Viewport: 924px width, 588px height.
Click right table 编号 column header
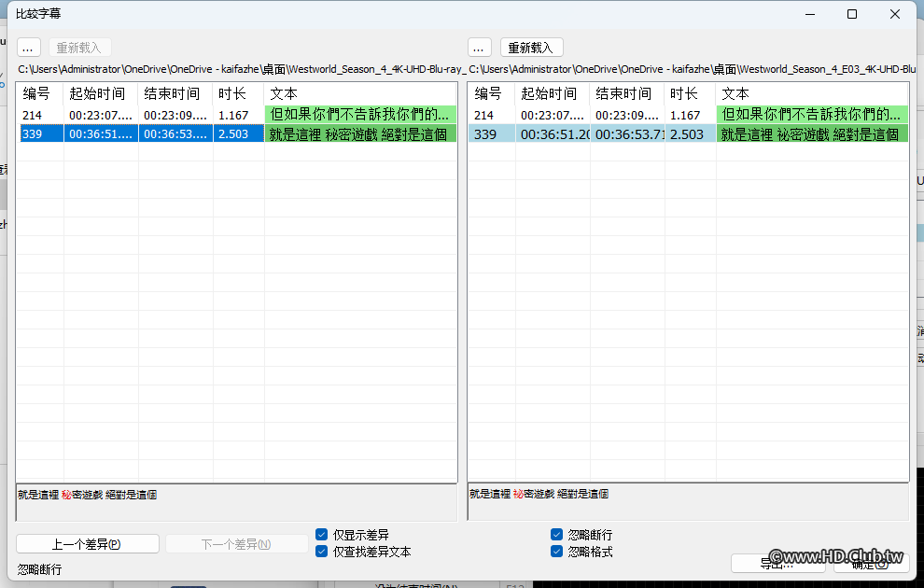tap(492, 93)
